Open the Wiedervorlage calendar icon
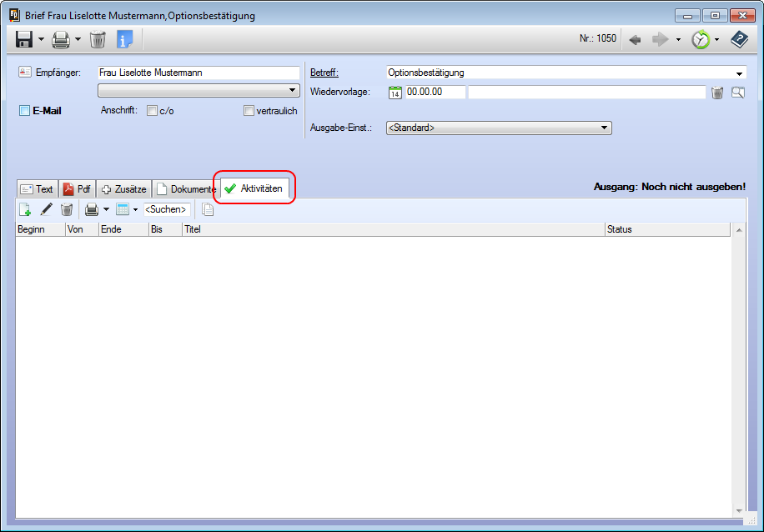This screenshot has height=532, width=764. coord(395,93)
